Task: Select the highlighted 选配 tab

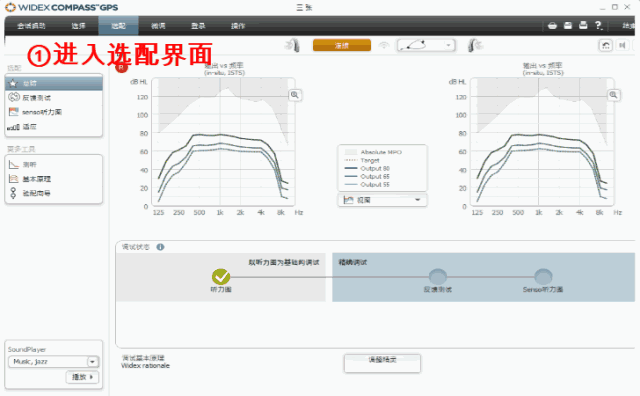Action: (x=118, y=26)
